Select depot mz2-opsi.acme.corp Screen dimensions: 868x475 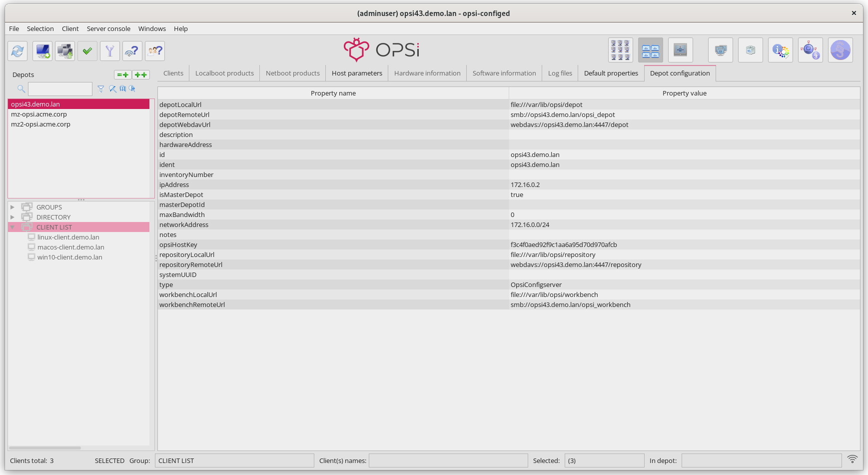coord(78,124)
